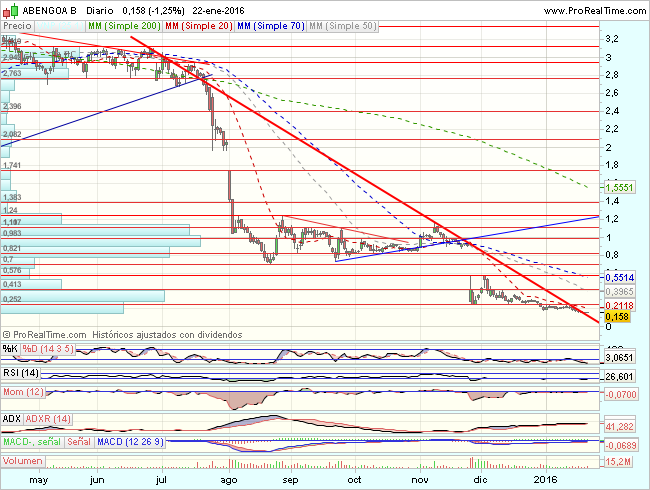Viewport: 650px width, 490px height.
Task: Click the 0,983 price level label
Action: coord(12,233)
